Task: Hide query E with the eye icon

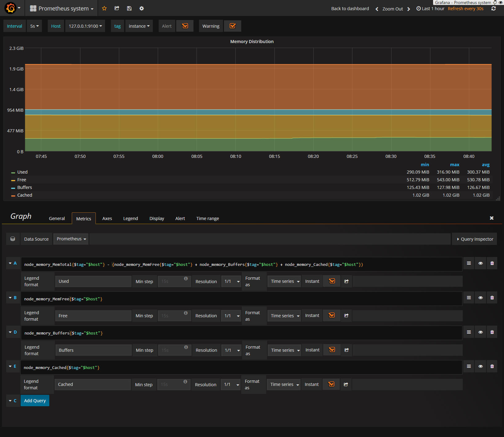Action: click(x=481, y=367)
